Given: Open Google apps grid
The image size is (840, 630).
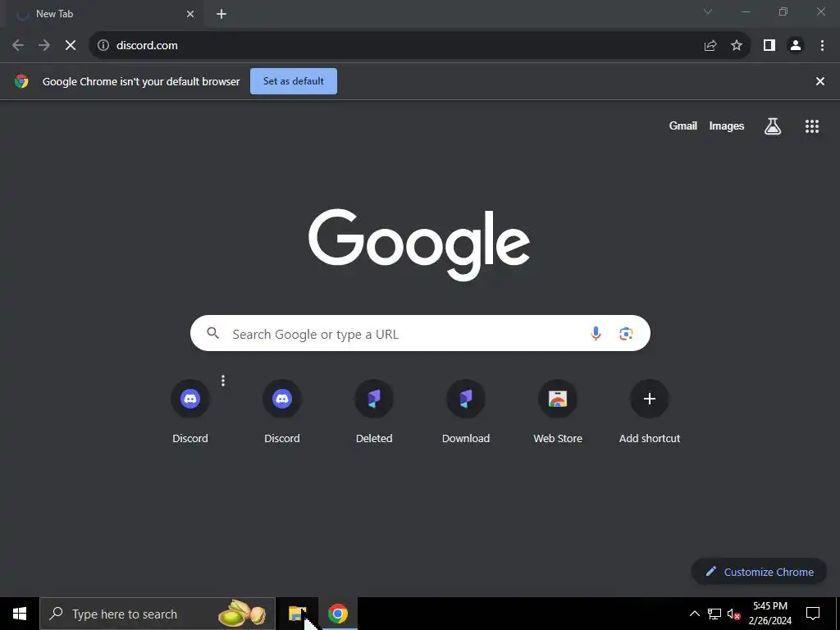Looking at the screenshot, I should 811,126.
